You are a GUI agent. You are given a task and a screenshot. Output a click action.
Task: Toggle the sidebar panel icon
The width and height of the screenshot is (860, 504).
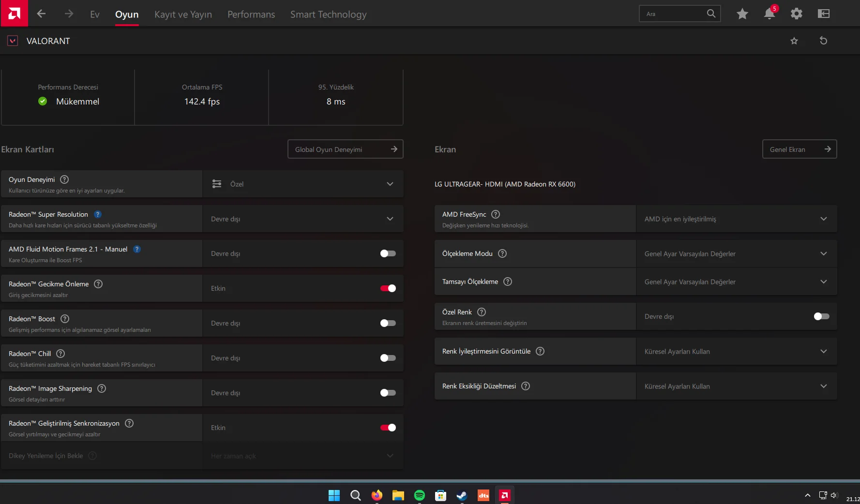[823, 14]
